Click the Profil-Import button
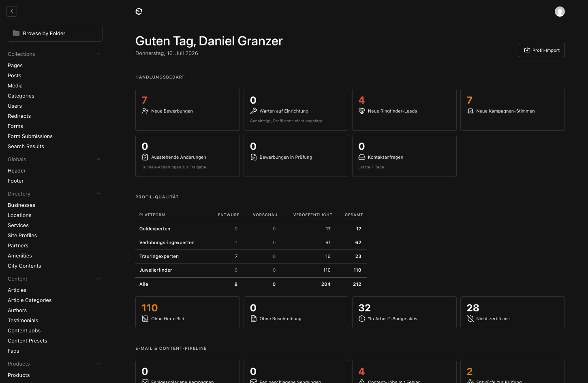Viewport: 588px width, 383px height. click(x=541, y=50)
